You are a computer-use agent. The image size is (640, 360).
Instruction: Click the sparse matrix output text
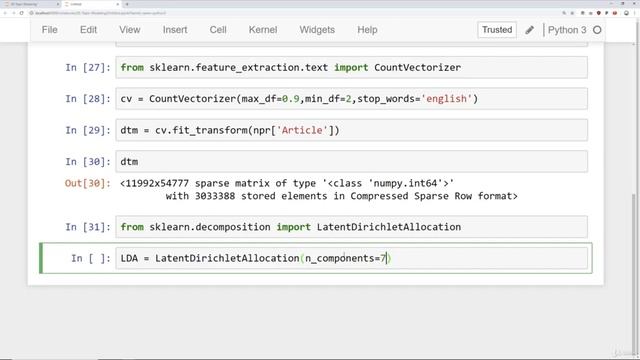(319, 190)
